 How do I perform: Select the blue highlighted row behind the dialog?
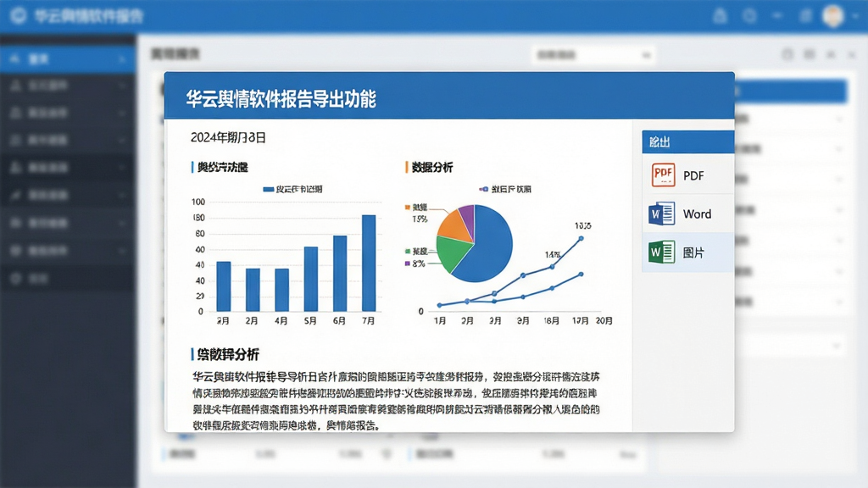791,91
